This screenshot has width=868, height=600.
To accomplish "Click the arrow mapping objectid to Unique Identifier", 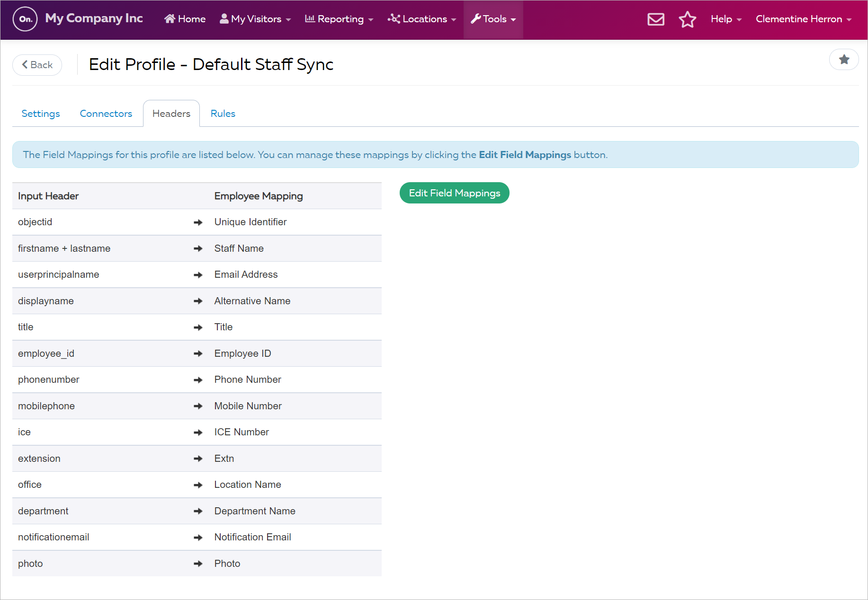I will click(x=197, y=222).
